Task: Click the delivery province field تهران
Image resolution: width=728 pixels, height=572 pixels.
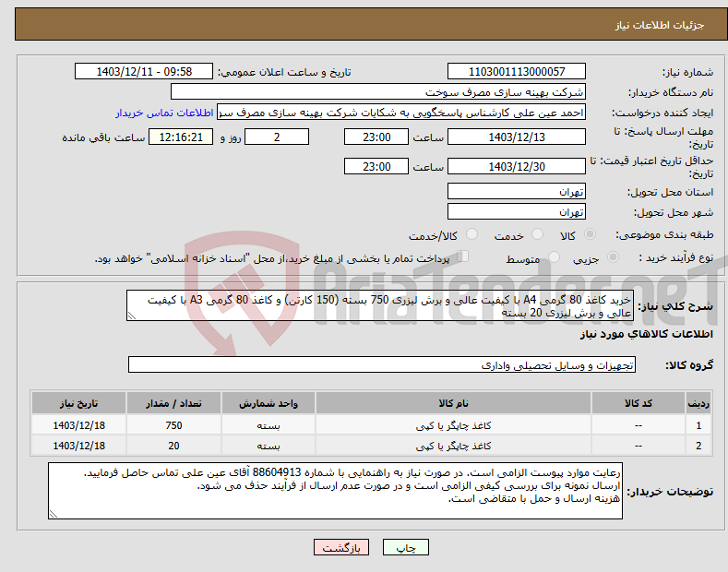Action: [x=517, y=191]
